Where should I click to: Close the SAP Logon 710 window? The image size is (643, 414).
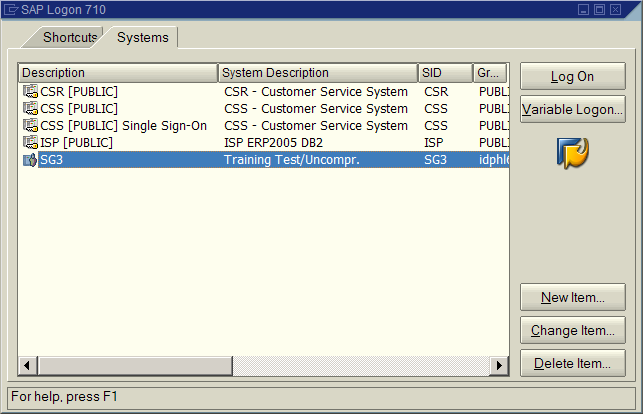pos(615,9)
